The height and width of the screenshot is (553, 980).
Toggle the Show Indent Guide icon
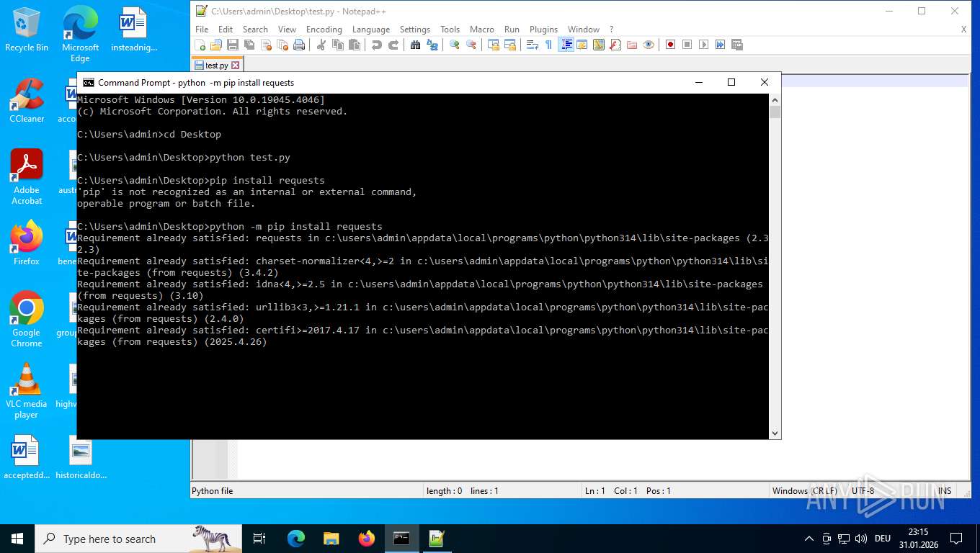tap(566, 45)
